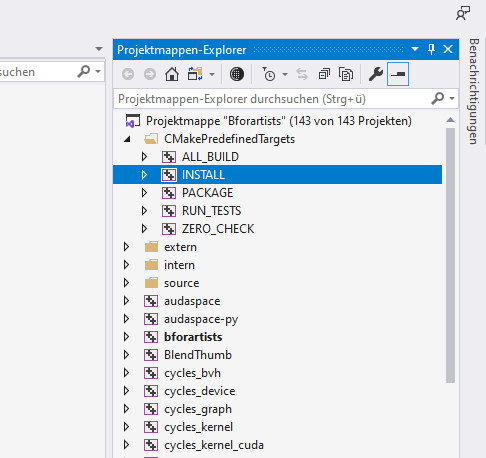Select the Projektmappe "Bforartists" root node
Screen dimensions: 486x458
tap(279, 121)
